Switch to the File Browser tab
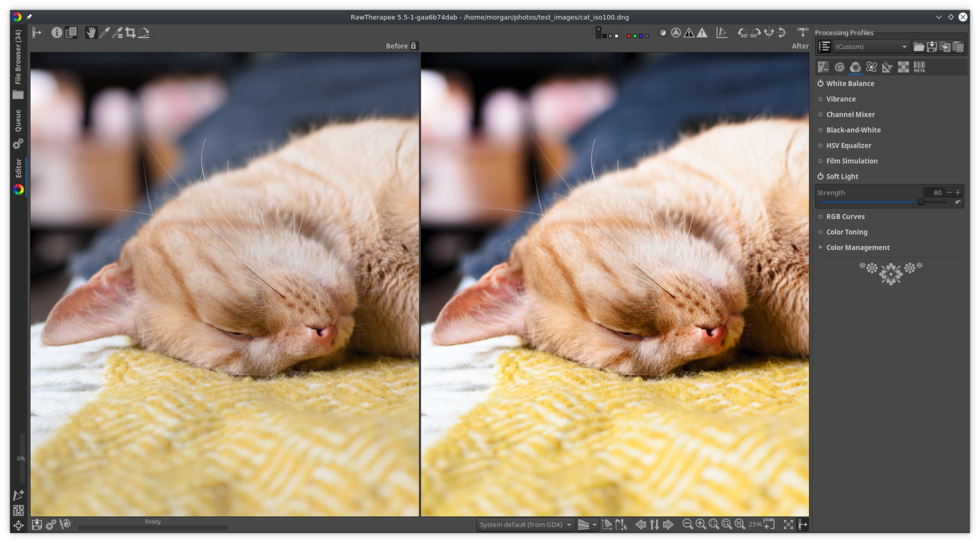Image resolution: width=980 pixels, height=543 pixels. point(18,57)
